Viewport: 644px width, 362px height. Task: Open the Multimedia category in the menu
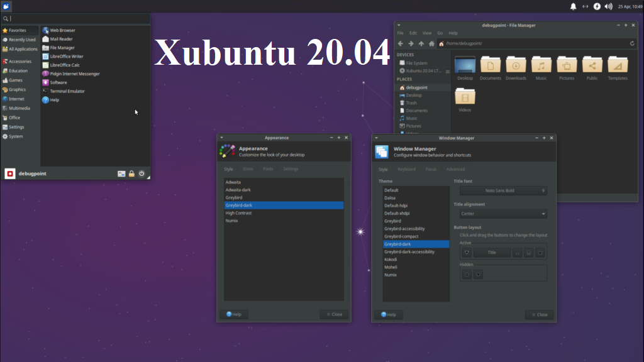point(20,108)
